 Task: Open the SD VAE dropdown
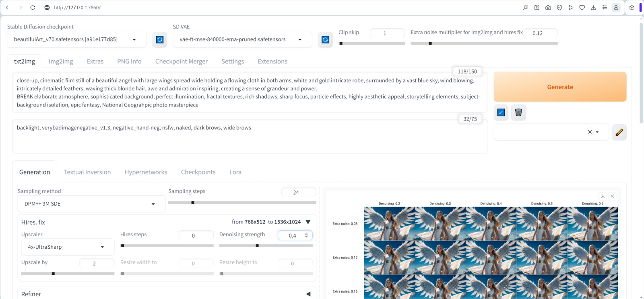coord(242,39)
